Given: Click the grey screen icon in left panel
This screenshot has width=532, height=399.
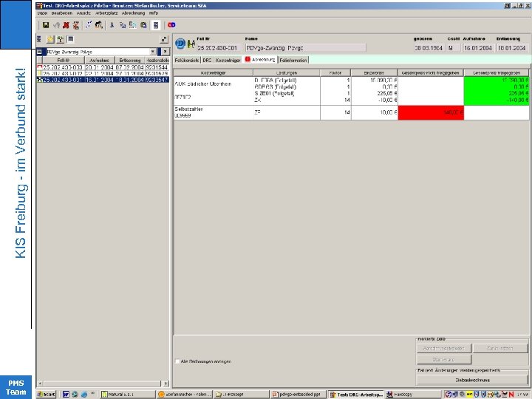Looking at the screenshot, I should (x=71, y=39).
